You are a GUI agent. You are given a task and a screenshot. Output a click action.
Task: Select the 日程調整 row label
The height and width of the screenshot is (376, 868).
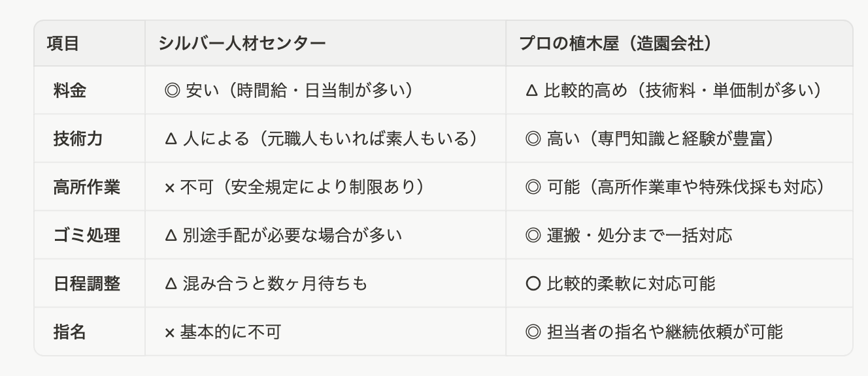(86, 283)
